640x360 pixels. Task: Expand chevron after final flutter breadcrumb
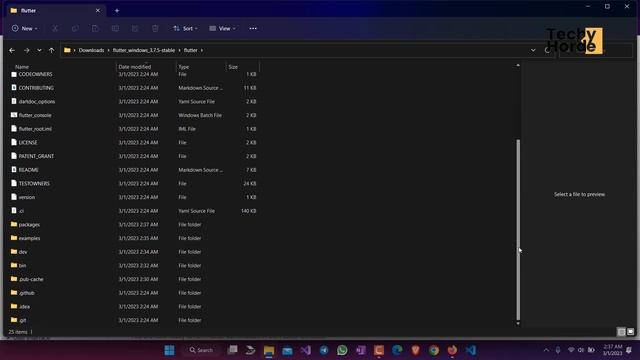tap(202, 50)
